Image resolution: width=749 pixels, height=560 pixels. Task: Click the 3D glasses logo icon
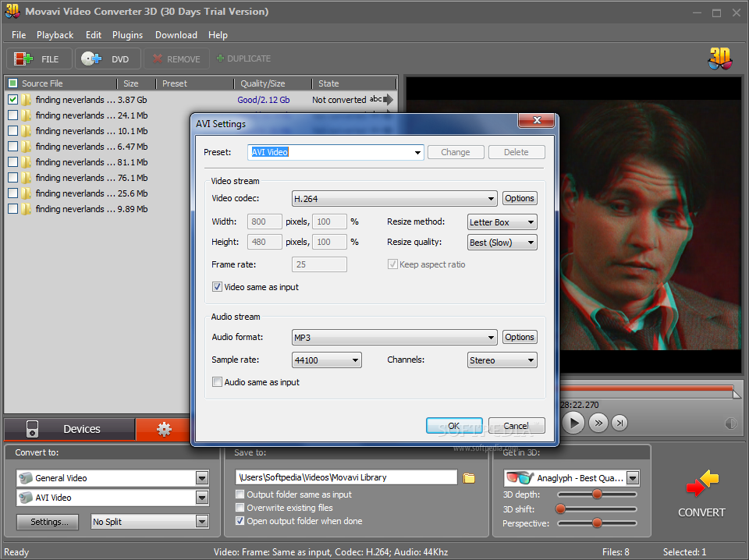pyautogui.click(x=720, y=58)
